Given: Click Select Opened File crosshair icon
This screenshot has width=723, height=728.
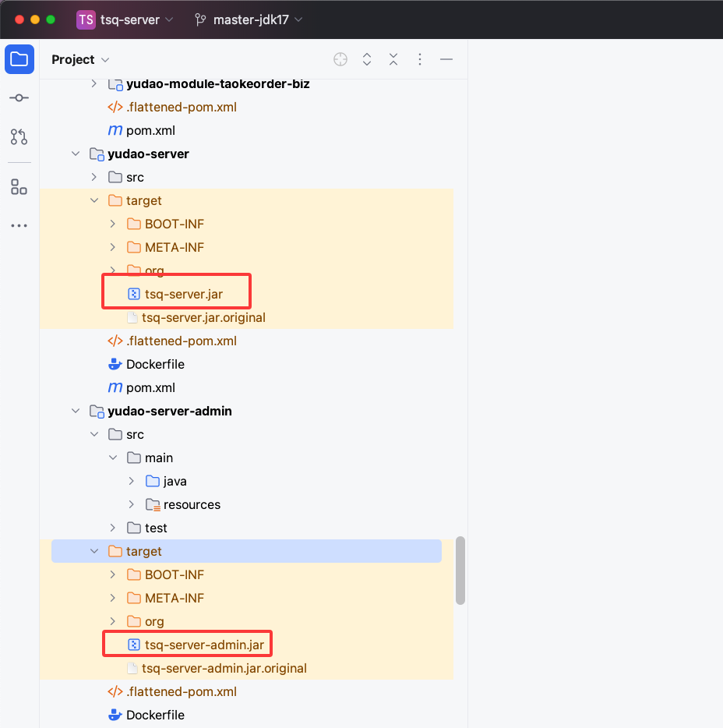Looking at the screenshot, I should click(340, 59).
